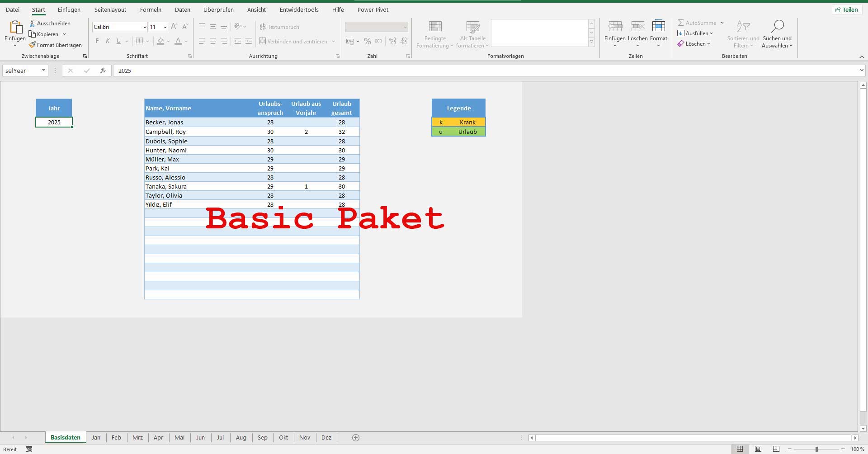
Task: Open the Seitenlayout ribbon tab
Action: tap(110, 9)
